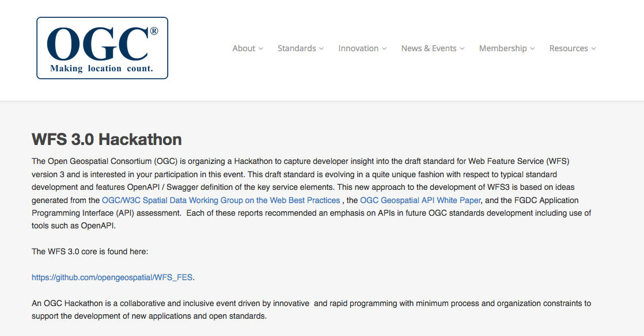
Task: Follow the github.com/opengeospatial/WFS_FES link
Action: tap(112, 277)
